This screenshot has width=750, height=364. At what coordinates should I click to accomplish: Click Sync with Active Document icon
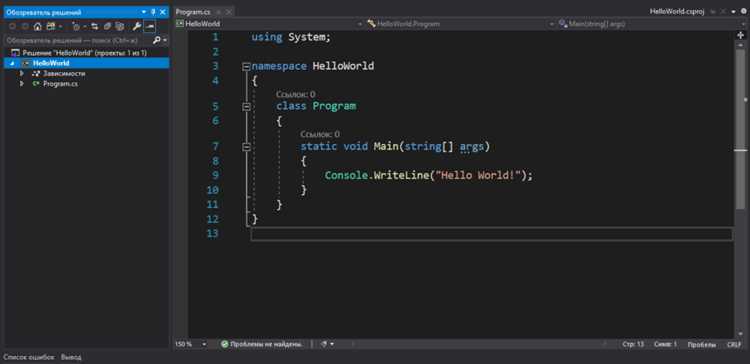[95, 26]
